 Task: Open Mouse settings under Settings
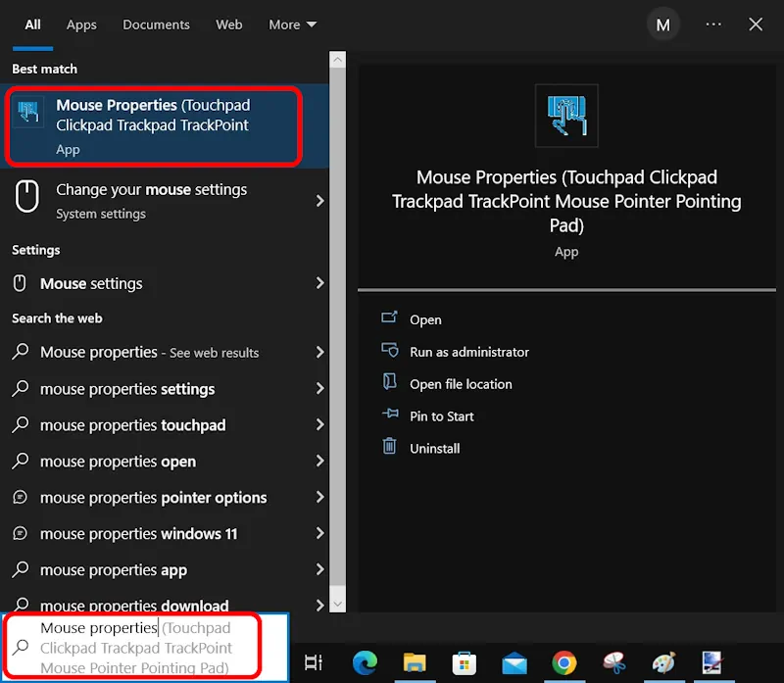[x=164, y=283]
